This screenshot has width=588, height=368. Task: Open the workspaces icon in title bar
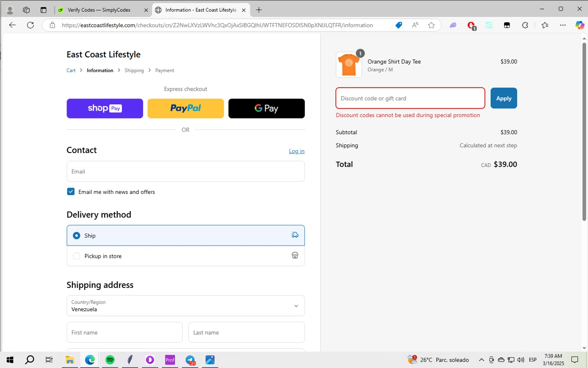26,10
